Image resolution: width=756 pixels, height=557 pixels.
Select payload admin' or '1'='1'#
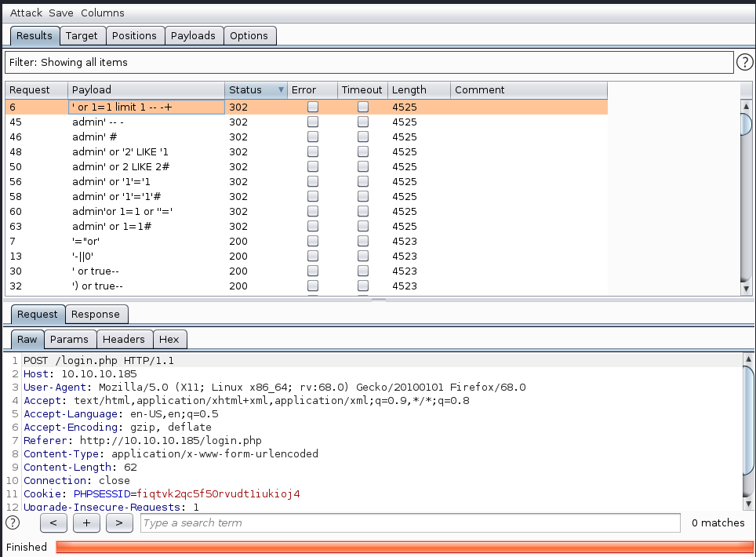[117, 197]
